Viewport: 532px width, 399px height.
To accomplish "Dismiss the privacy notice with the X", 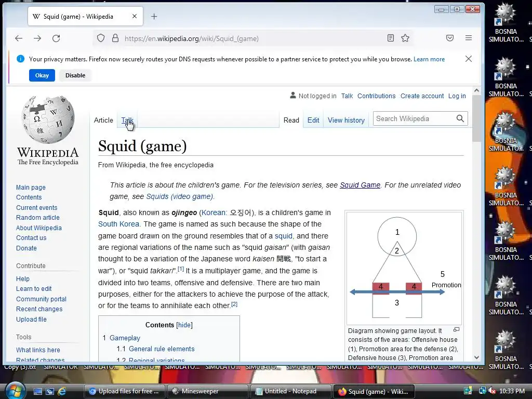I will 469,59.
